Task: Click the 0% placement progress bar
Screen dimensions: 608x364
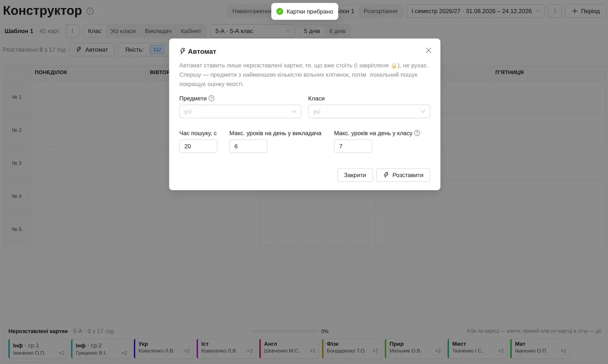Action: coord(285,331)
